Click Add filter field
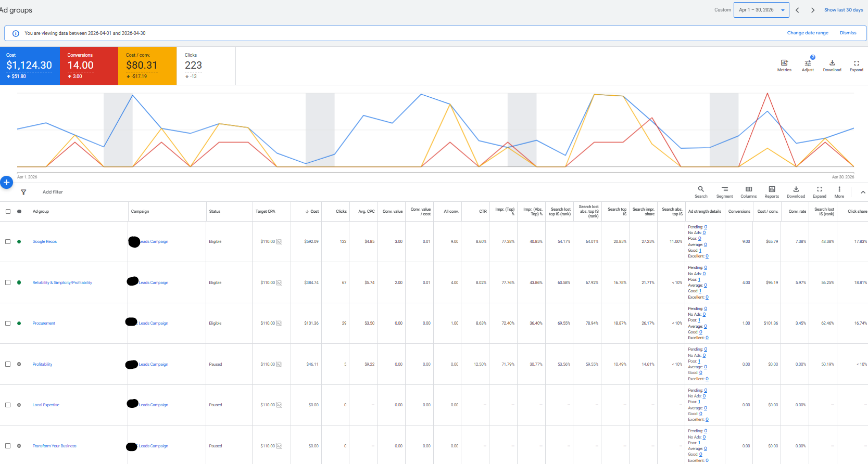The width and height of the screenshot is (868, 464). (53, 192)
